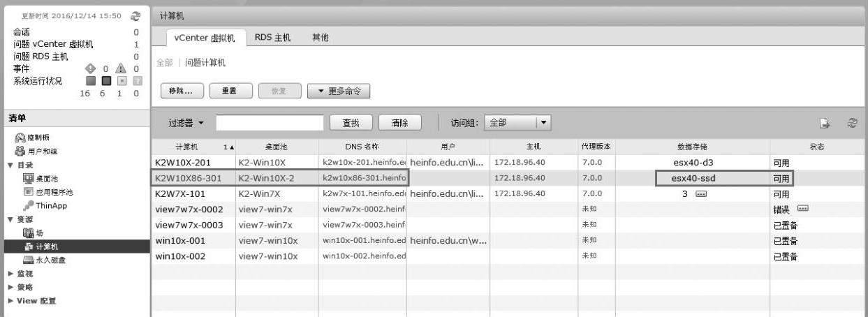
Task: Expand the View 配置 tree section
Action: tap(10, 301)
